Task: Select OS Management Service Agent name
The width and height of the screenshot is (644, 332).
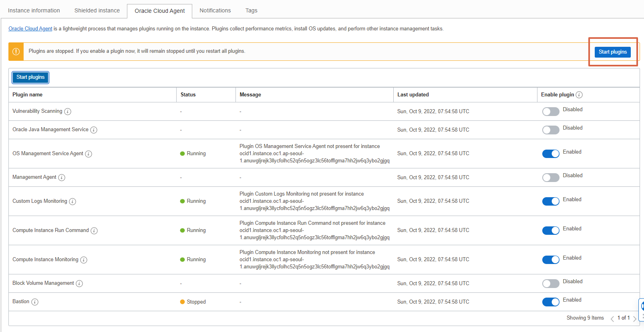Action: pyautogui.click(x=48, y=154)
